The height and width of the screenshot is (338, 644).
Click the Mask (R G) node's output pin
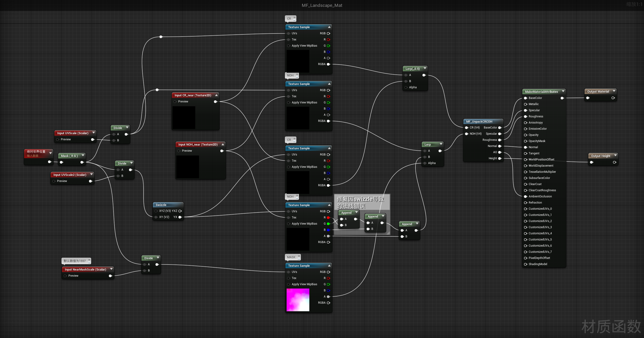click(x=82, y=162)
